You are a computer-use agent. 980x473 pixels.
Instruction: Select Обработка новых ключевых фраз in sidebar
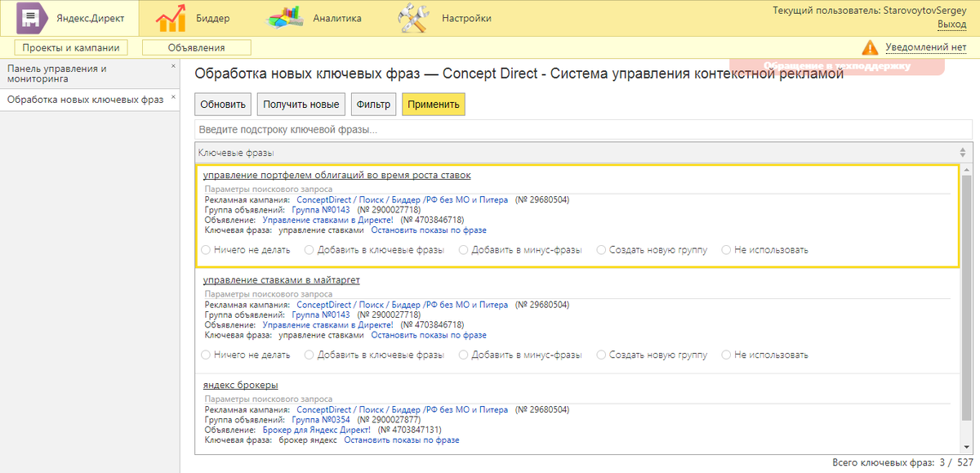pyautogui.click(x=85, y=100)
